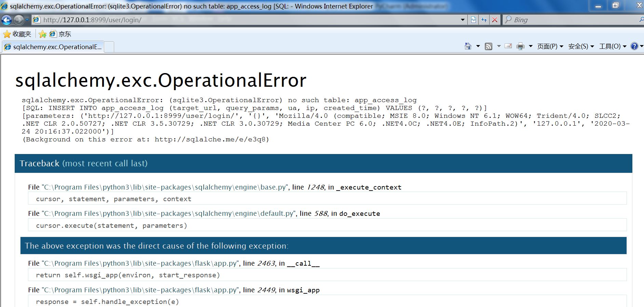
Task: Add to favorites bar star icon
Action: 43,34
